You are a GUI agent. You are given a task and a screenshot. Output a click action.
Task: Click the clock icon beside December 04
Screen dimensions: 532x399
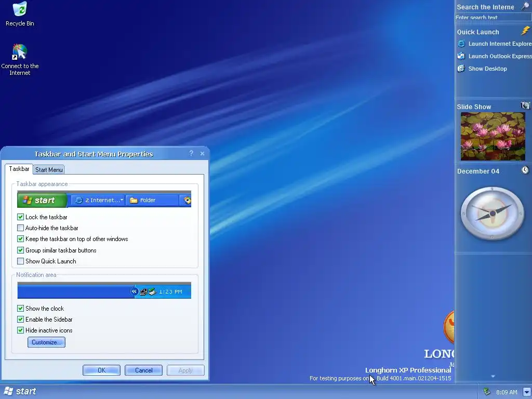click(525, 170)
